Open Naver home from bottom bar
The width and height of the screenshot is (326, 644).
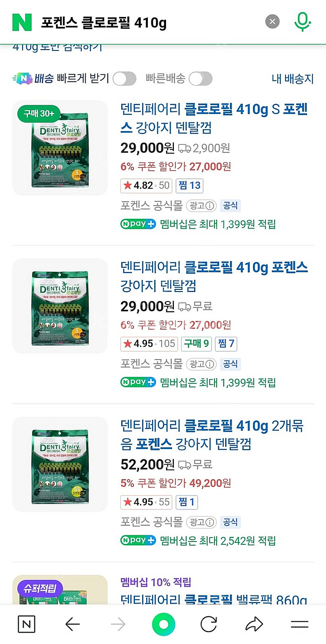27,625
